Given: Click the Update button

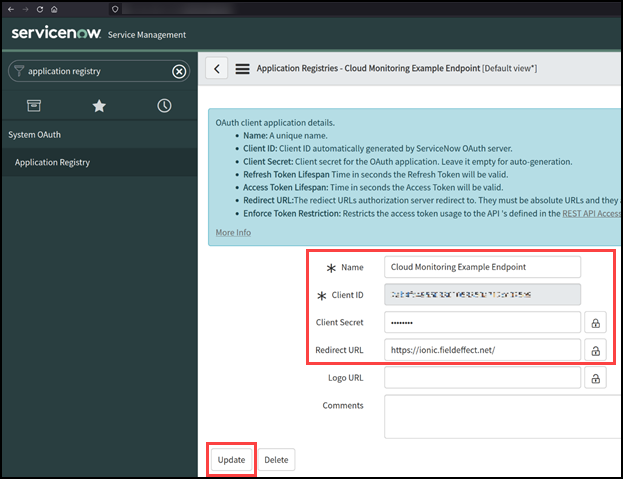Looking at the screenshot, I should click(x=231, y=460).
